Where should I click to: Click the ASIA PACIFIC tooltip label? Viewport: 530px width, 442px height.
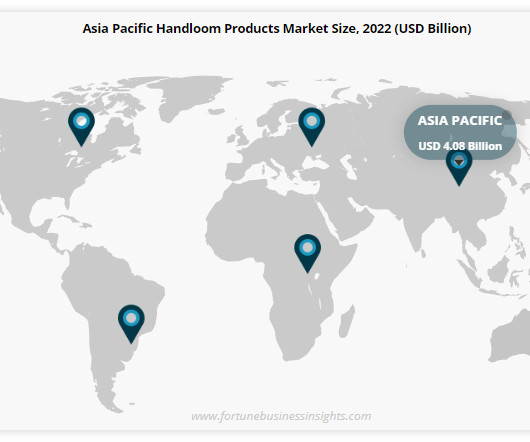[x=460, y=121]
